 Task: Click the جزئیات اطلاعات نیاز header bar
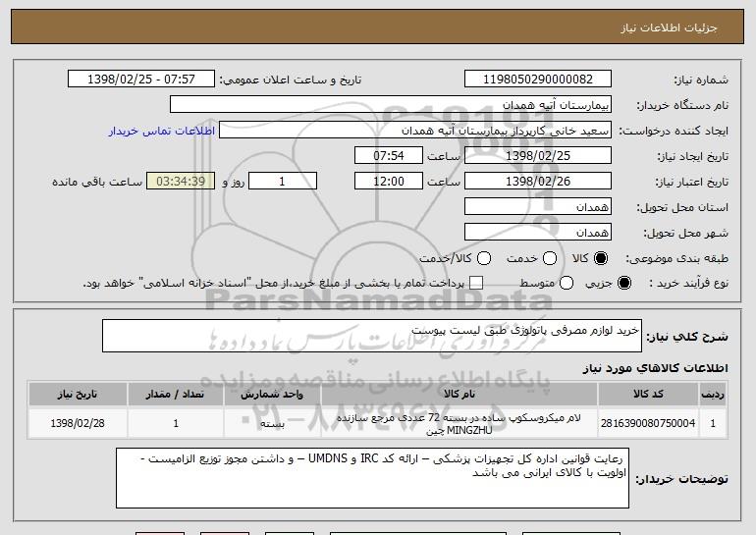[378, 27]
